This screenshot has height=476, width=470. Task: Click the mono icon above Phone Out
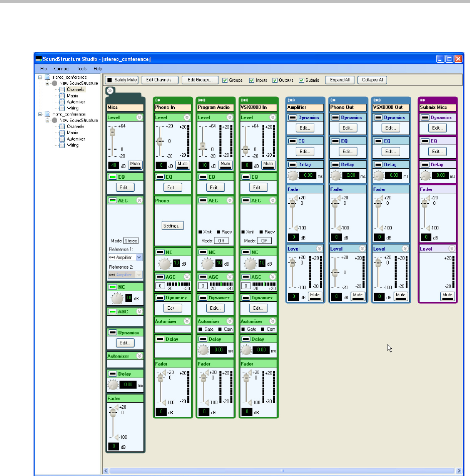(x=332, y=100)
